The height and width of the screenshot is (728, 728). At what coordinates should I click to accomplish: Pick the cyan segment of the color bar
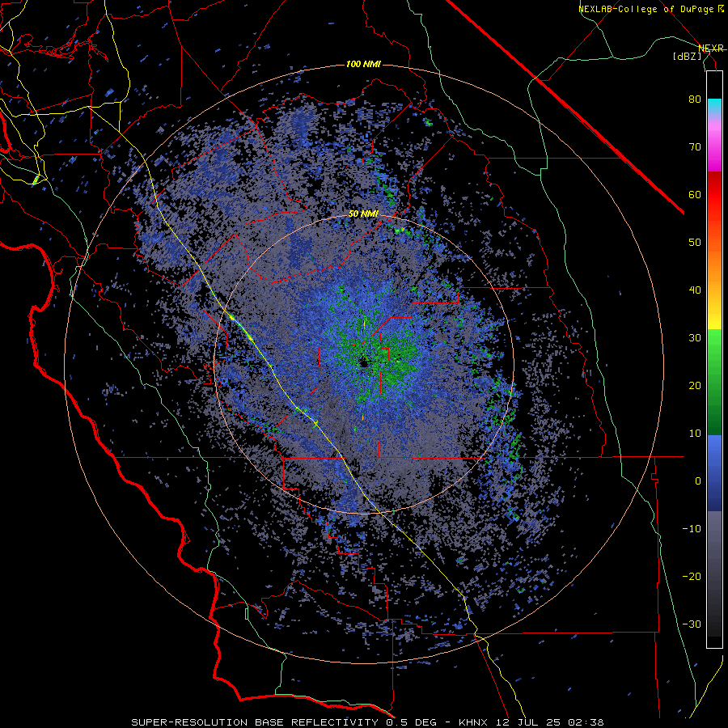(x=714, y=106)
